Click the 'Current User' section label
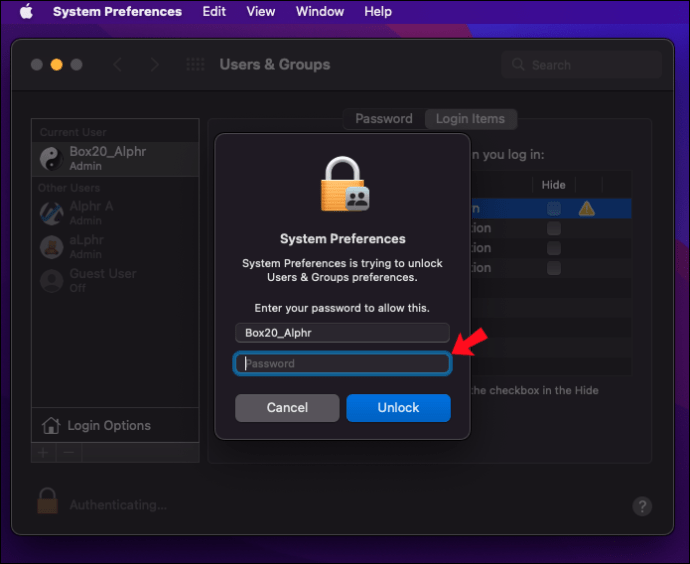690x564 pixels. tap(73, 132)
